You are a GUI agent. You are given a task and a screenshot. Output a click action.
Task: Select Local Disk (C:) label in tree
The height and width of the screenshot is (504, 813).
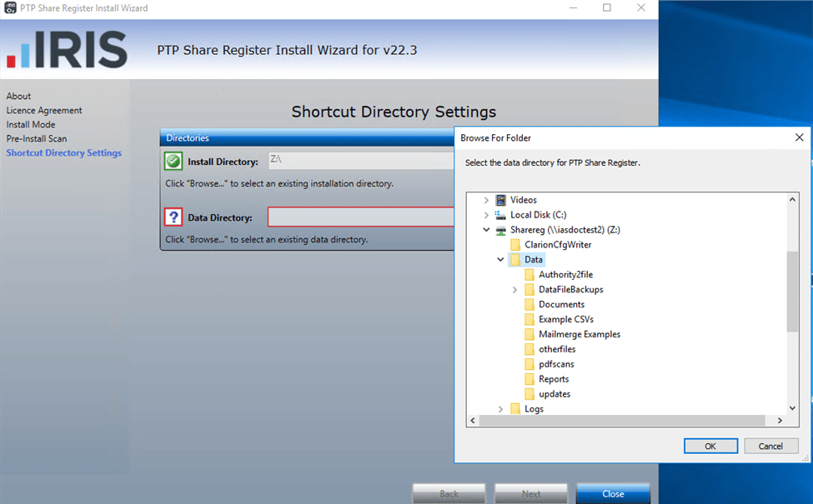pos(538,215)
